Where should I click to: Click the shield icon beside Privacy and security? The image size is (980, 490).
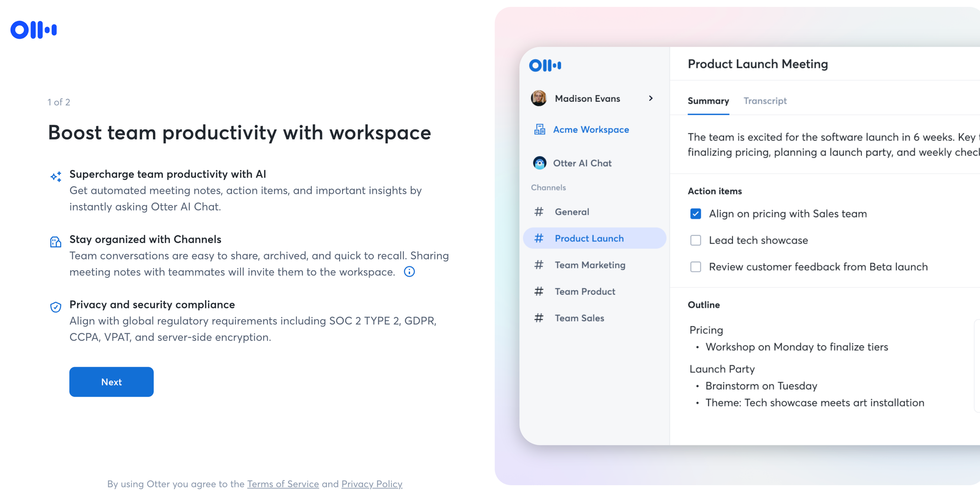[56, 307]
